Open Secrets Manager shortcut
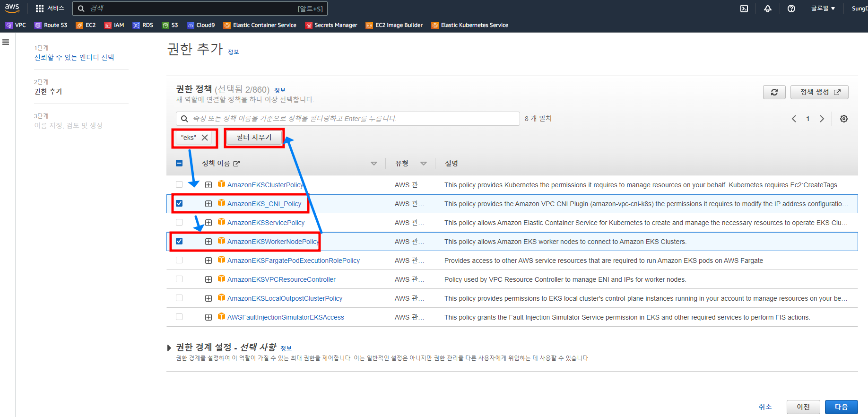 click(x=331, y=25)
